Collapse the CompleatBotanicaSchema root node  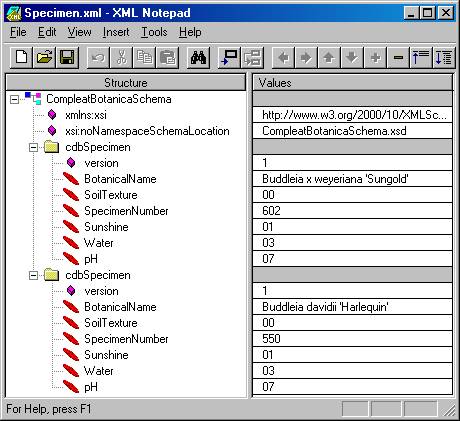[14, 99]
